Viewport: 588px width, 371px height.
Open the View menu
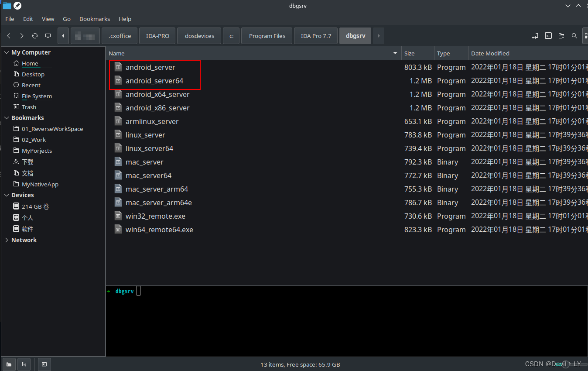tap(48, 19)
